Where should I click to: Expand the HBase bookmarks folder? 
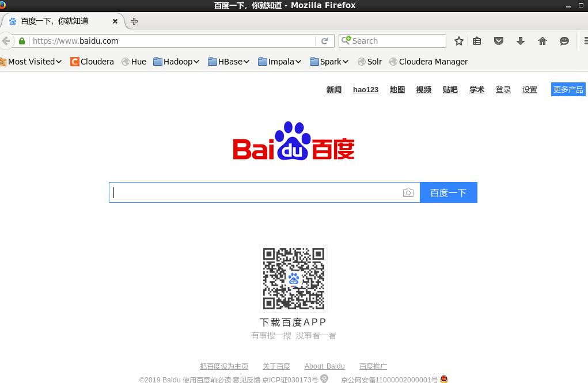[229, 62]
